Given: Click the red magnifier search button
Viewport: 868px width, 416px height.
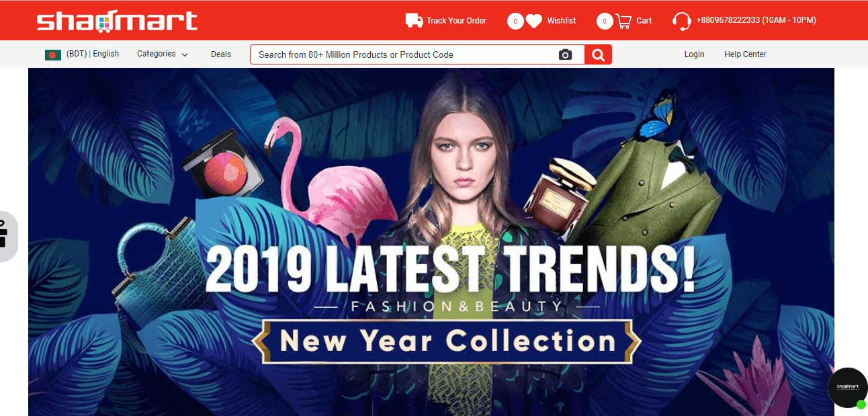Looking at the screenshot, I should (598, 54).
